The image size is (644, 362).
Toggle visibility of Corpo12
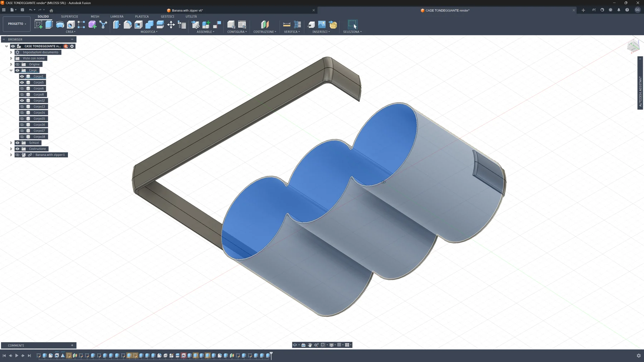point(22,101)
